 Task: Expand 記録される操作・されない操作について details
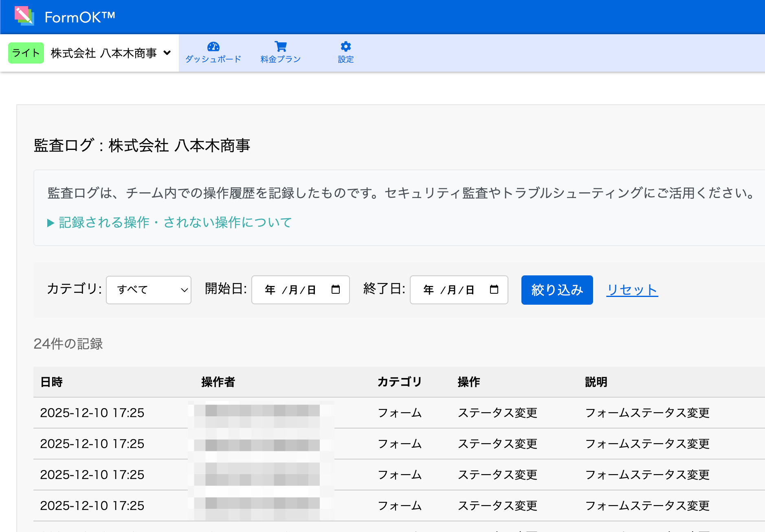pyautogui.click(x=169, y=222)
